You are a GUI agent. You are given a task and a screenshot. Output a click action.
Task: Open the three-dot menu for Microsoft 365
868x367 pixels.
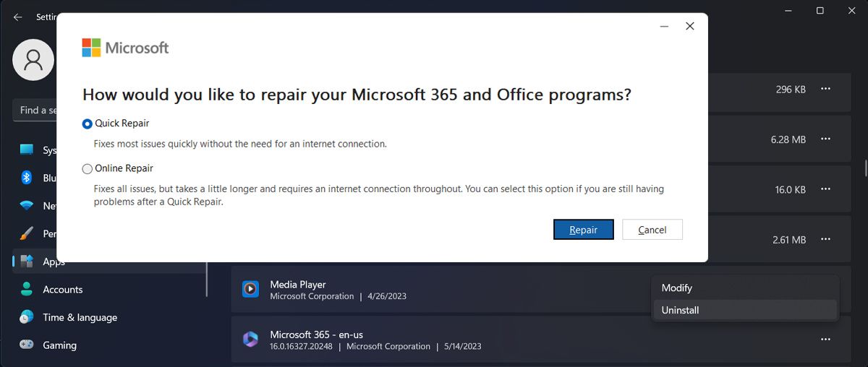[825, 339]
